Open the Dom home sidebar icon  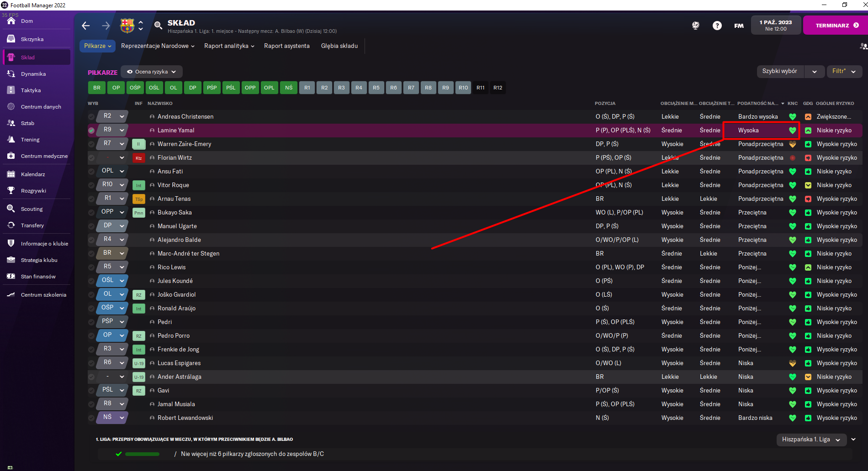[11, 21]
